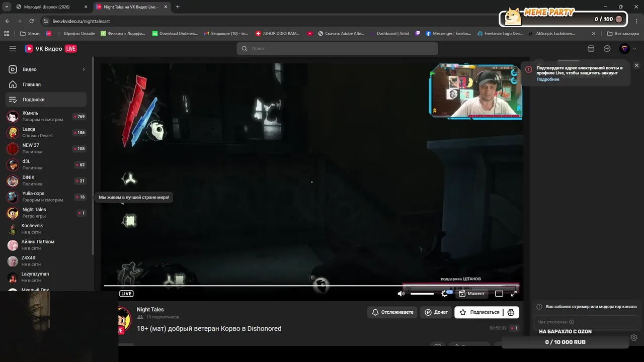
Task: Click the Отслеживаете follow button
Action: (392, 312)
